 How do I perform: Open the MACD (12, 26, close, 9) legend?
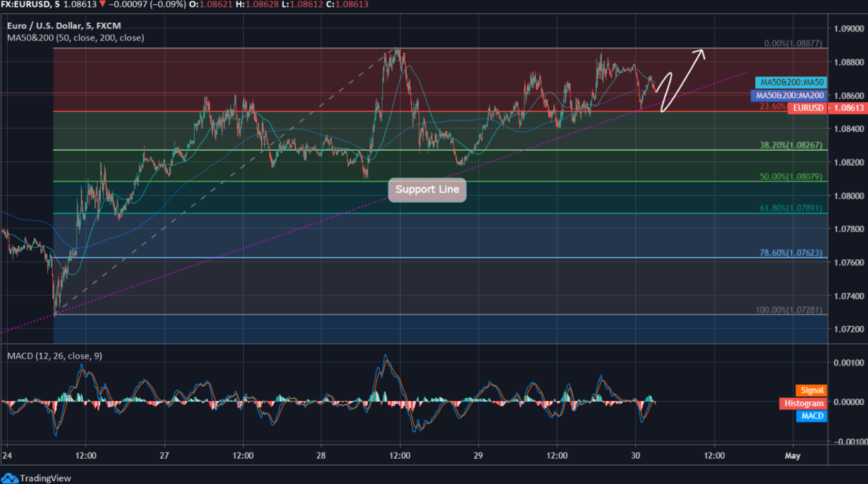coord(54,356)
